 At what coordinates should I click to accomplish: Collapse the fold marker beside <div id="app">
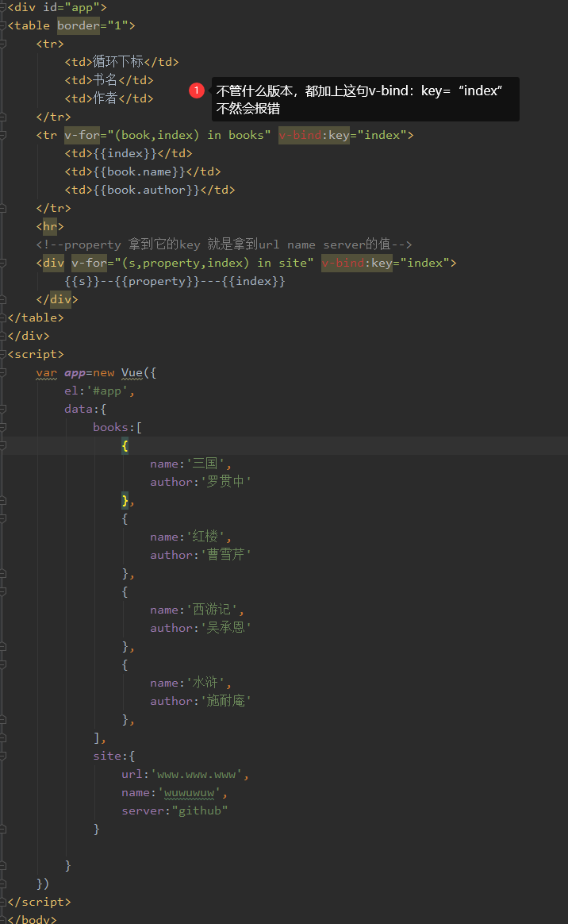3,7
